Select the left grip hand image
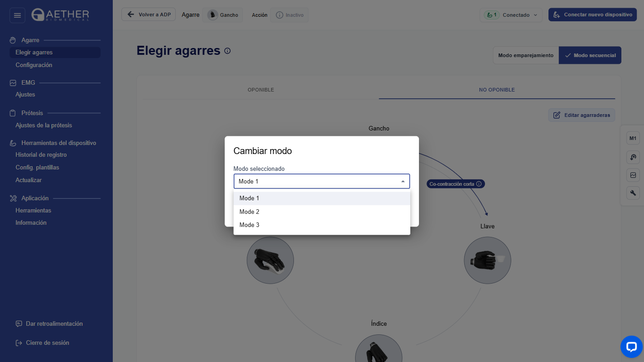This screenshot has height=362, width=644. [270, 261]
